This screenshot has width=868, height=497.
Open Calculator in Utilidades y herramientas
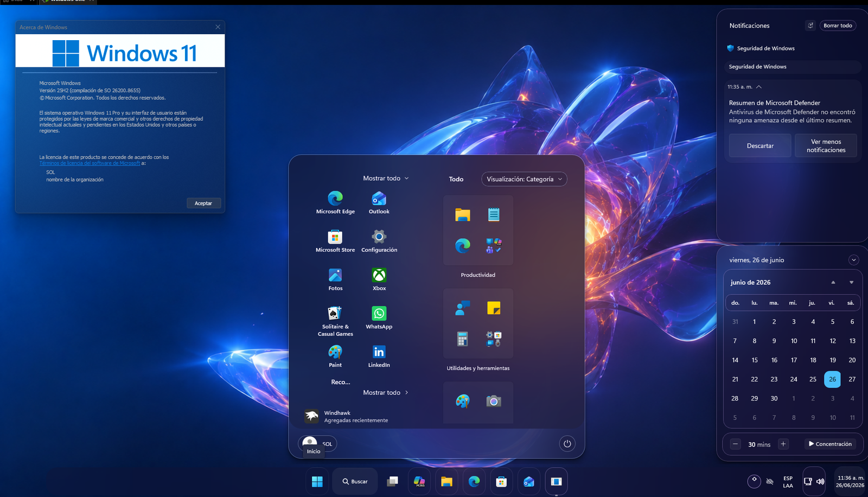[462, 339]
